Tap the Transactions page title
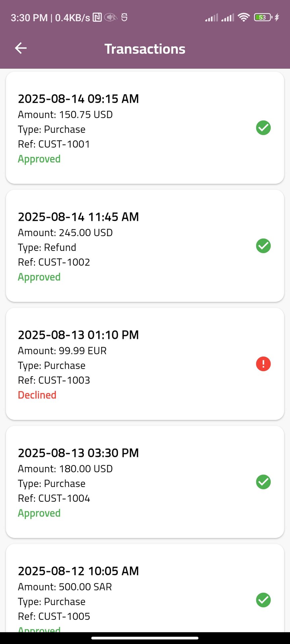290x644 pixels. click(x=145, y=49)
